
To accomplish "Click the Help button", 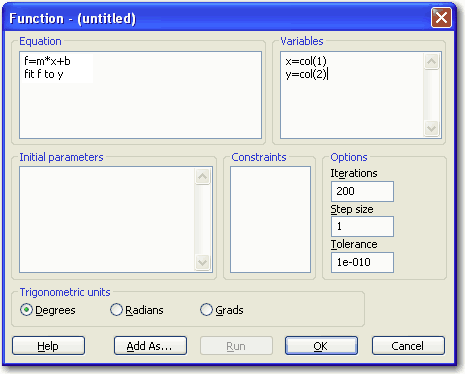I will pos(48,346).
